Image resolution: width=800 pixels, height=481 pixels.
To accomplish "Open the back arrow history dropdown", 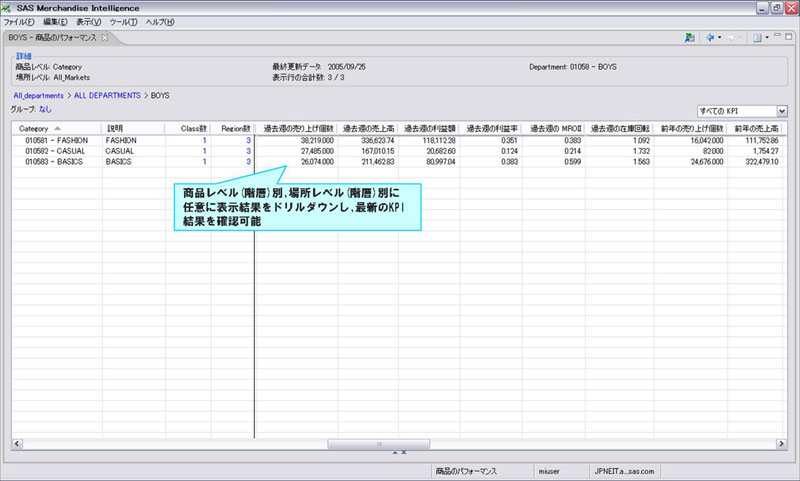I will click(x=719, y=37).
